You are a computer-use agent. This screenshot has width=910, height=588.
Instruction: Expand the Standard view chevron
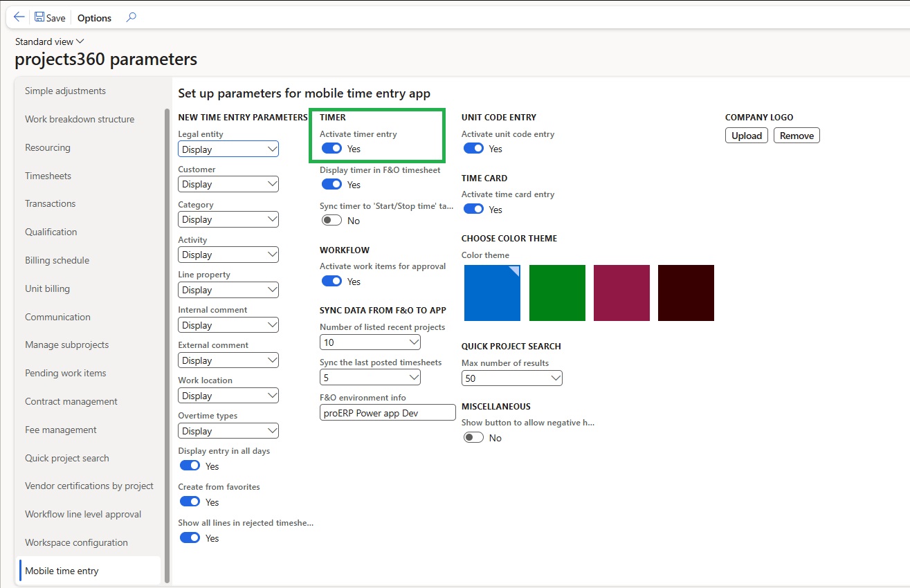[80, 42]
